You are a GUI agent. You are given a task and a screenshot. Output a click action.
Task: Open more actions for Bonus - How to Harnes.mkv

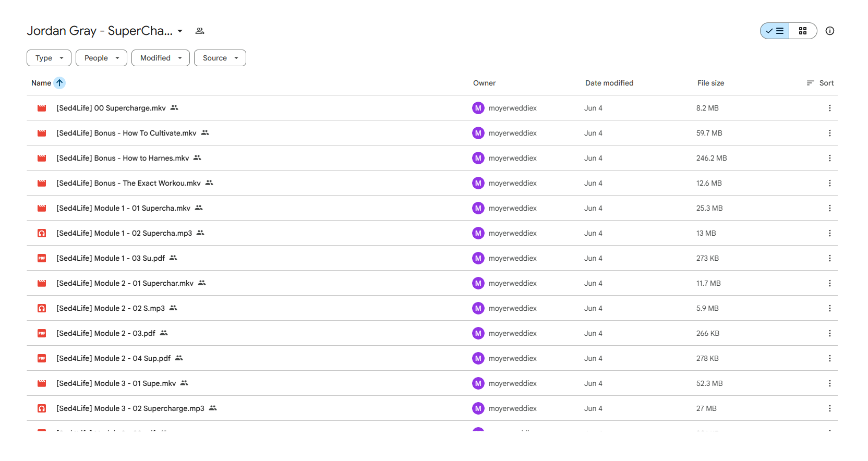click(829, 158)
